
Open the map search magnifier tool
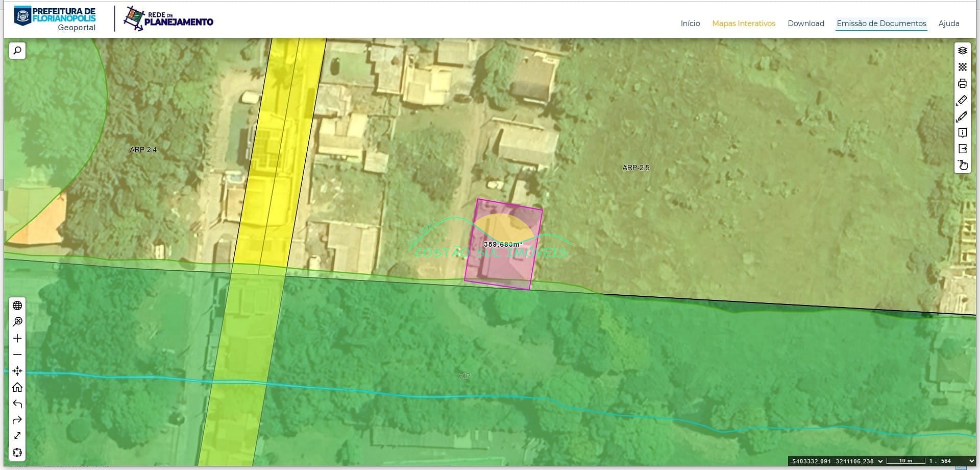(17, 51)
